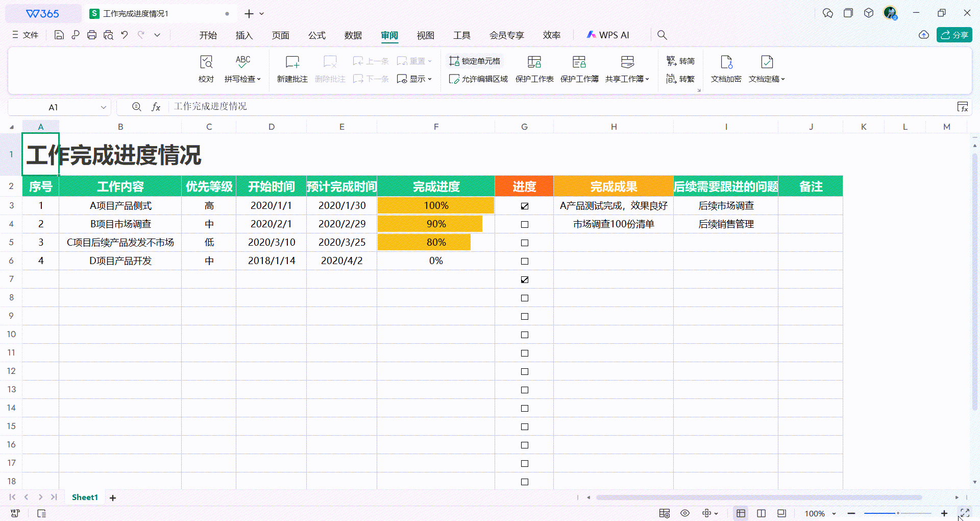Viewport: 980px width, 521px height.
Task: Expand the new tab dropdown chevron
Action: (262, 14)
